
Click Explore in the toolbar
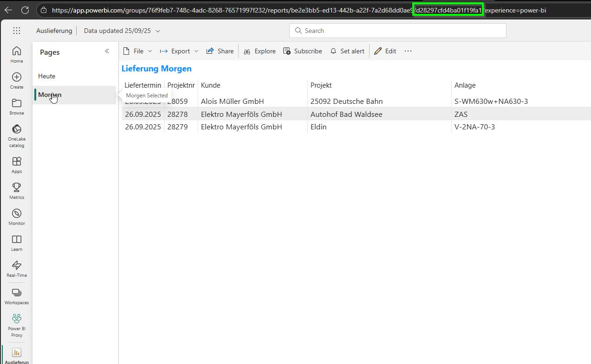[x=260, y=51]
